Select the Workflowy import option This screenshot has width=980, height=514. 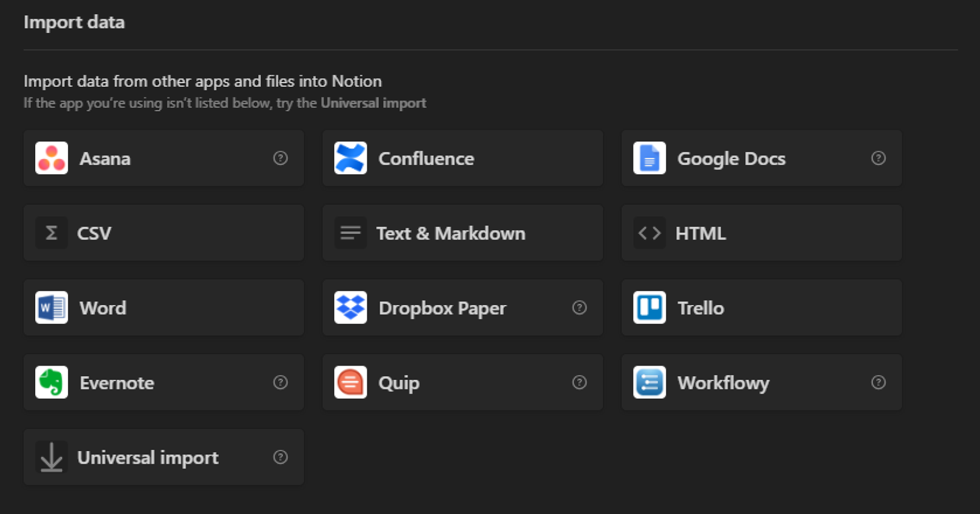[761, 382]
